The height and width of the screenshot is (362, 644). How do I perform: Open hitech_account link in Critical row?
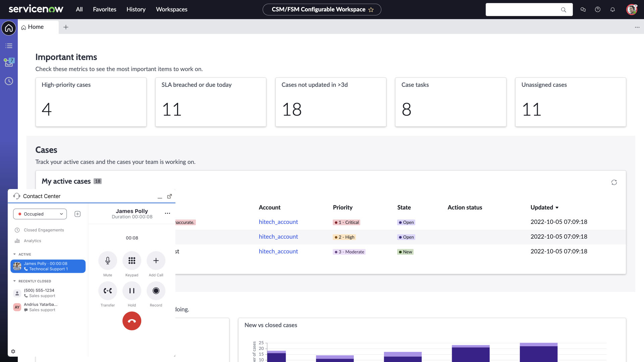click(x=278, y=222)
